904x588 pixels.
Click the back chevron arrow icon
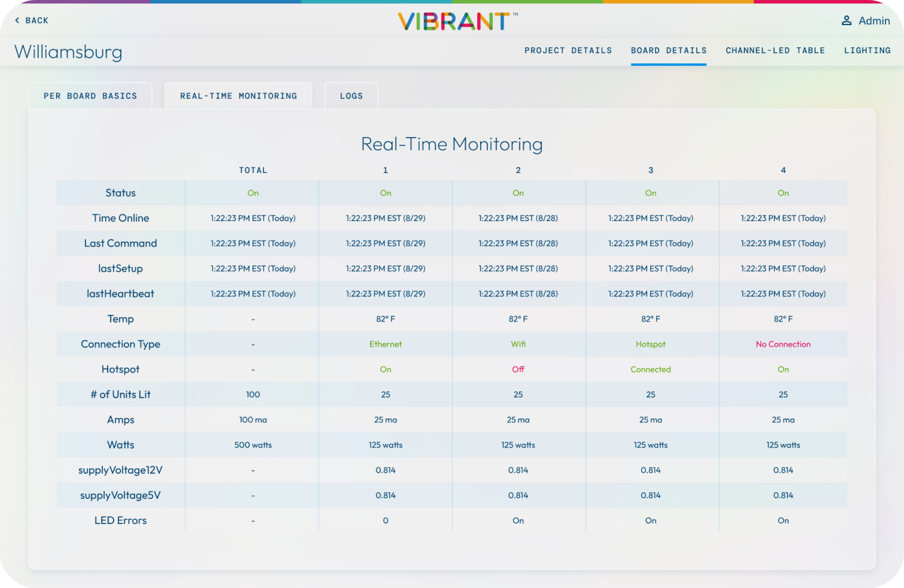coord(17,21)
